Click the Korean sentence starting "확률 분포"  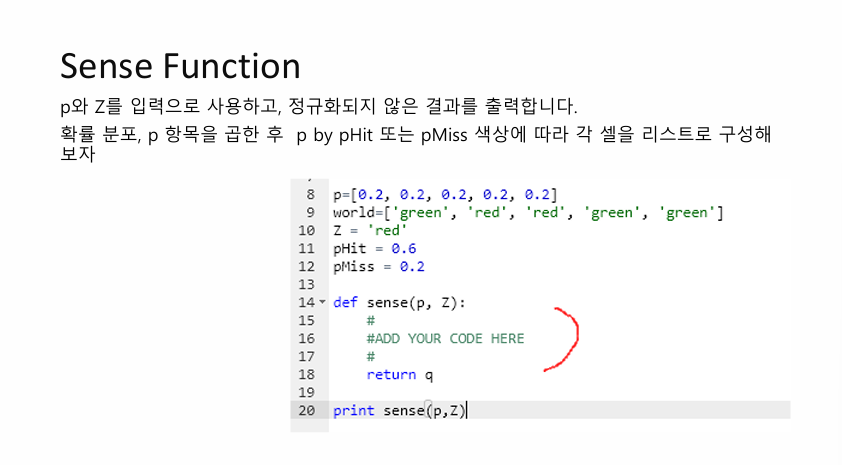(x=416, y=143)
